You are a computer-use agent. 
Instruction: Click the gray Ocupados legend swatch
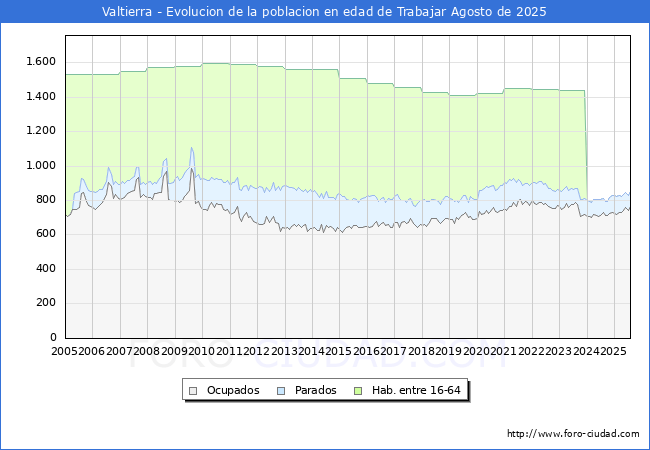[194, 390]
